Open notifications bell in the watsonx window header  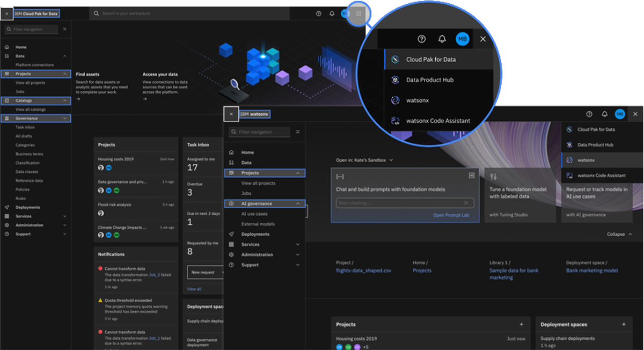604,114
